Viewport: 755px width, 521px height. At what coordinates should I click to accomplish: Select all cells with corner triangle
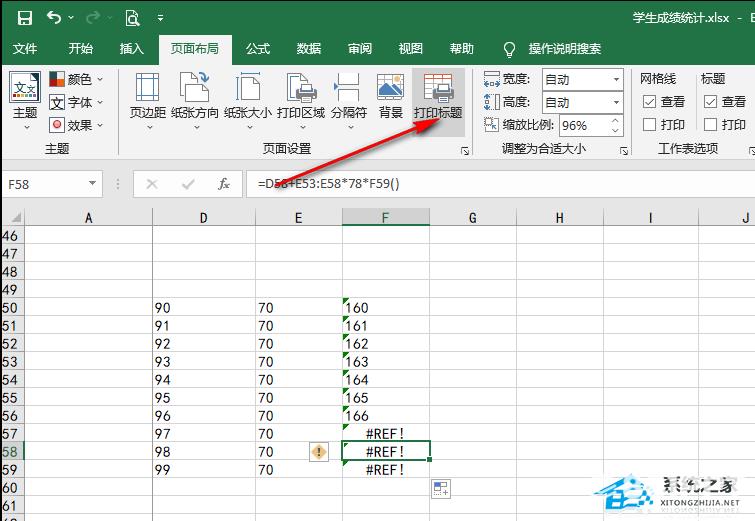[16, 218]
